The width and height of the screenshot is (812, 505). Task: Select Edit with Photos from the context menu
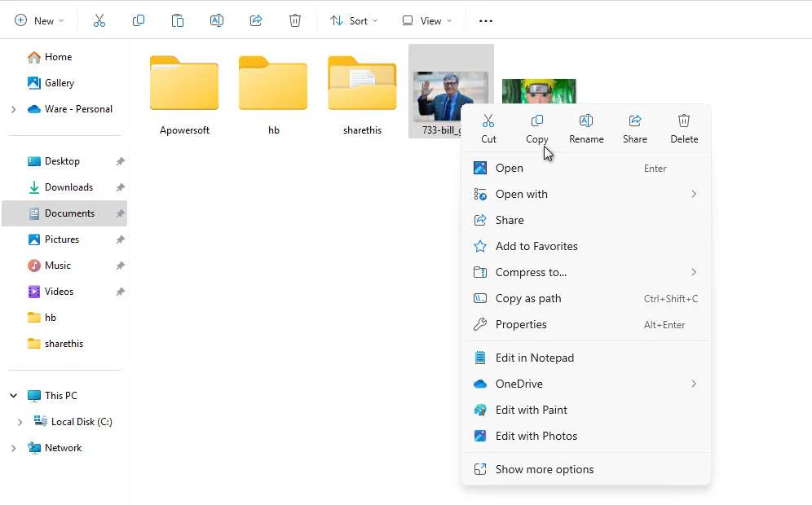point(534,436)
